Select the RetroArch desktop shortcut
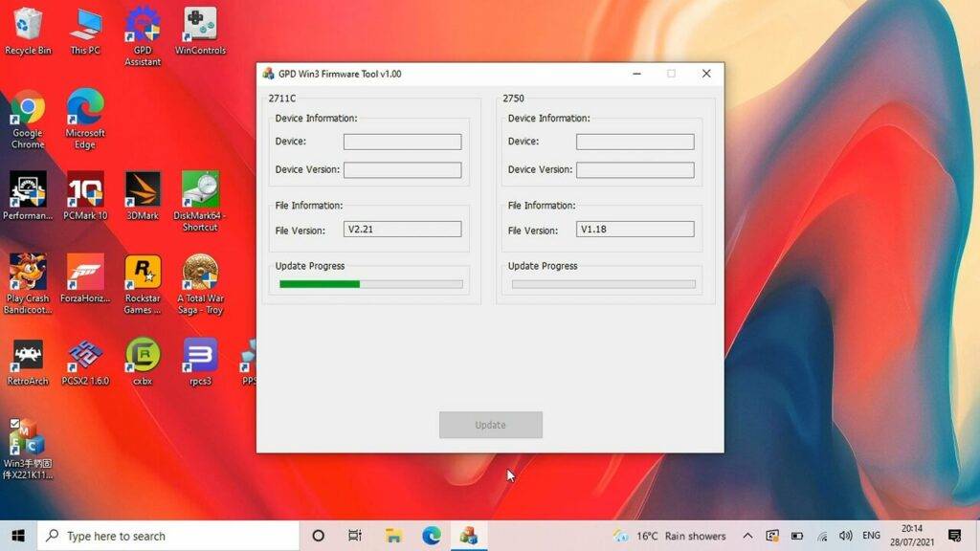The height and width of the screenshot is (551, 980). [28, 361]
